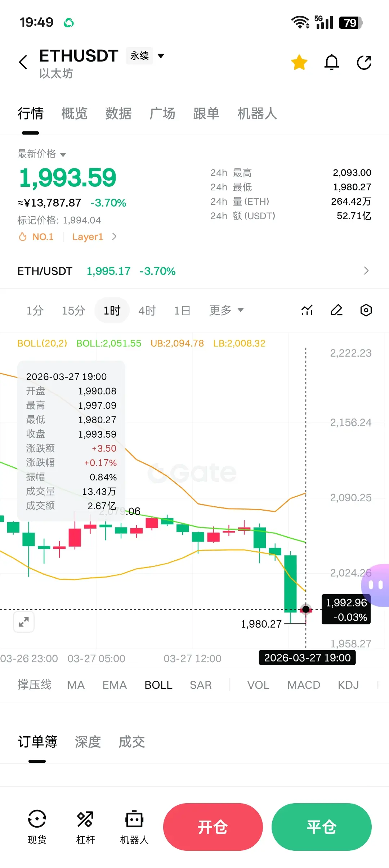
Task: Switch to 跟单 tab
Action: [x=206, y=113]
